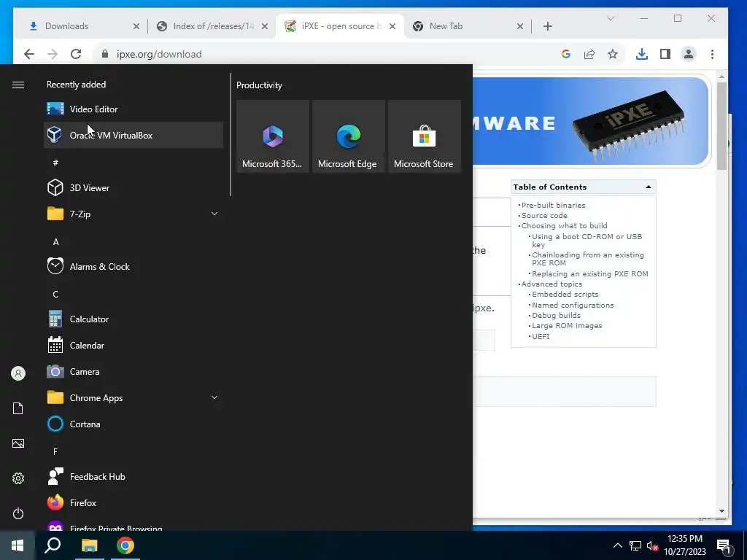Click the Power button in Start sidebar
The height and width of the screenshot is (560, 747).
click(18, 513)
